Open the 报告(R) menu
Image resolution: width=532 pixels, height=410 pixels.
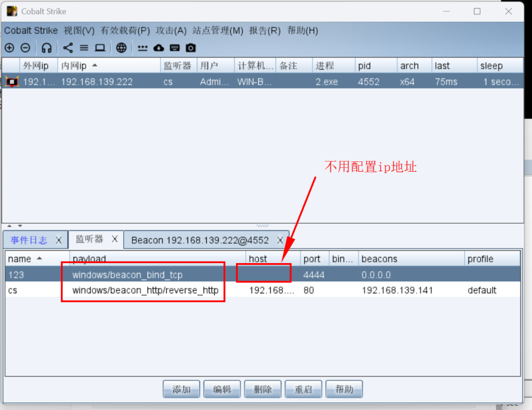pyautogui.click(x=264, y=31)
